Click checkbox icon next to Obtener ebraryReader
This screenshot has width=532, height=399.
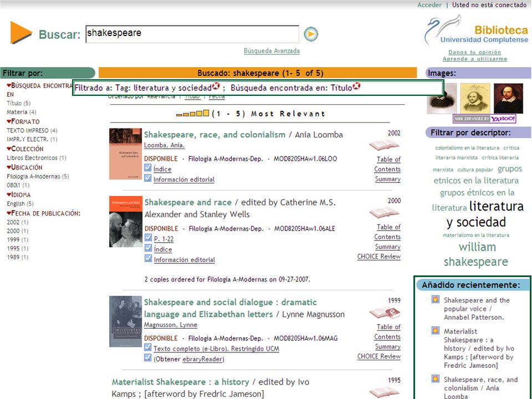click(x=147, y=357)
